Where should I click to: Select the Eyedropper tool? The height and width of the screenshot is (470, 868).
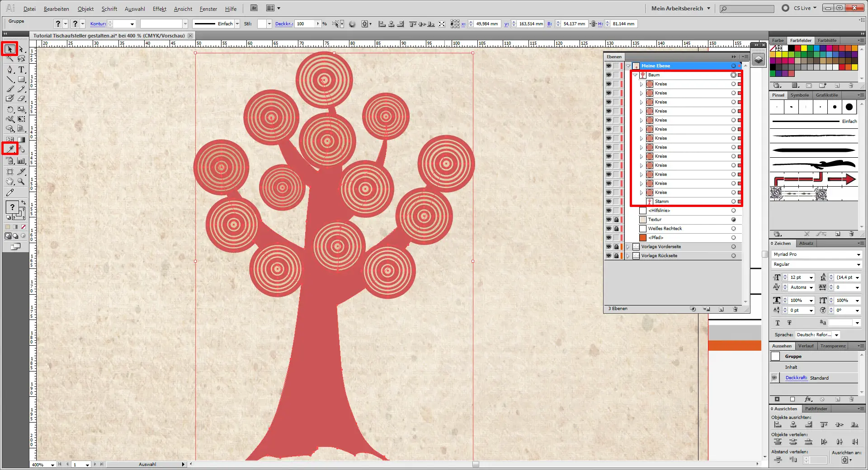pyautogui.click(x=10, y=149)
